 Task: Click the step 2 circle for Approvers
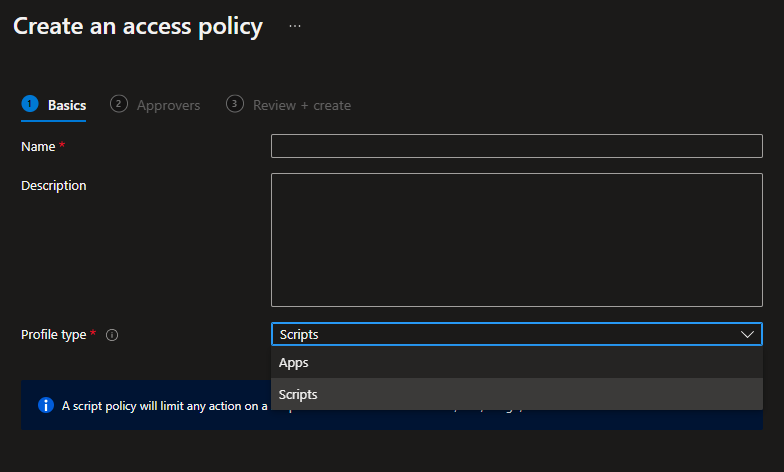point(119,104)
